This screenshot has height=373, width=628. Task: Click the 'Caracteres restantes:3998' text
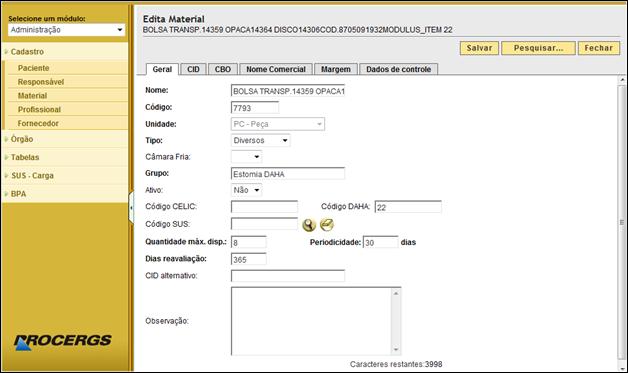tap(396, 364)
